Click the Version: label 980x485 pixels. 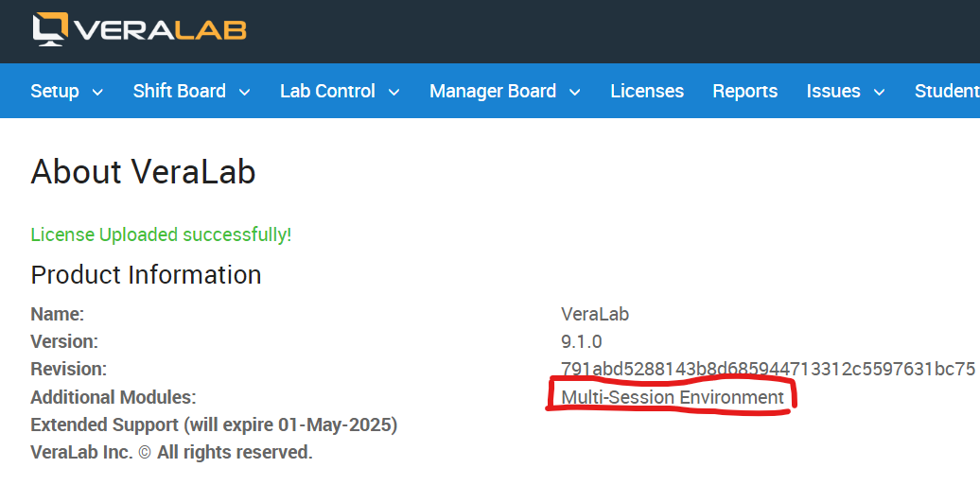click(x=64, y=341)
